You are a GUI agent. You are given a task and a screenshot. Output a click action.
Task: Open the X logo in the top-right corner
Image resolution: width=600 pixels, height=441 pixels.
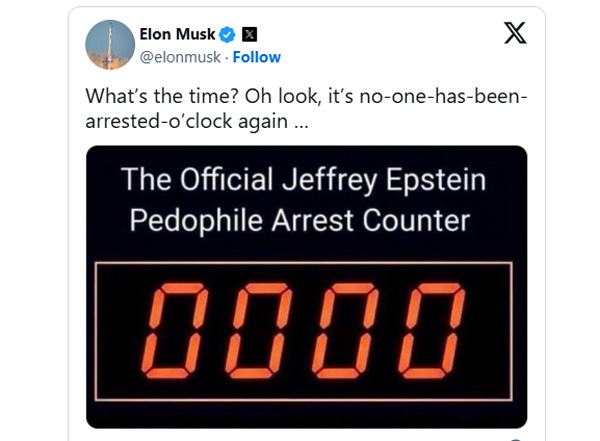click(x=514, y=34)
